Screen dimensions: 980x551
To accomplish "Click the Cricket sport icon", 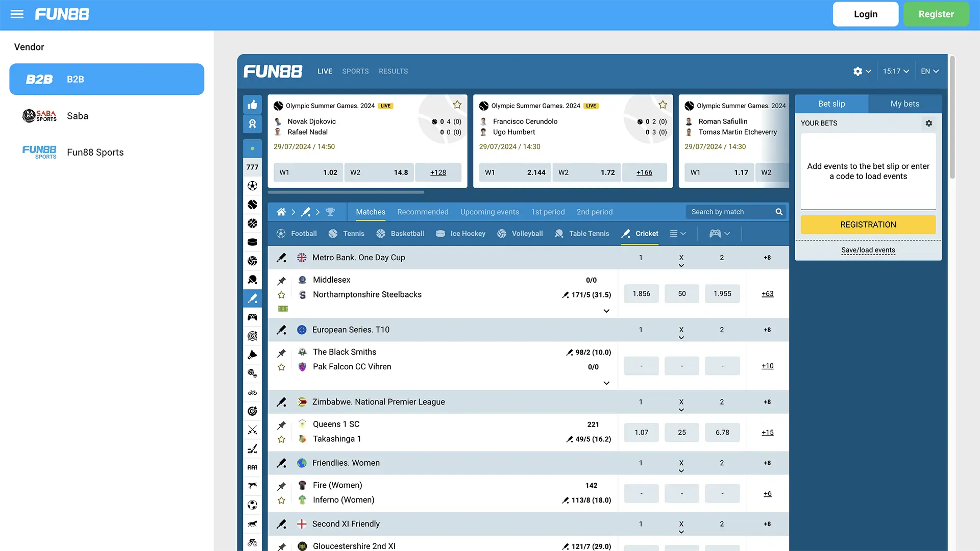I will 626,233.
